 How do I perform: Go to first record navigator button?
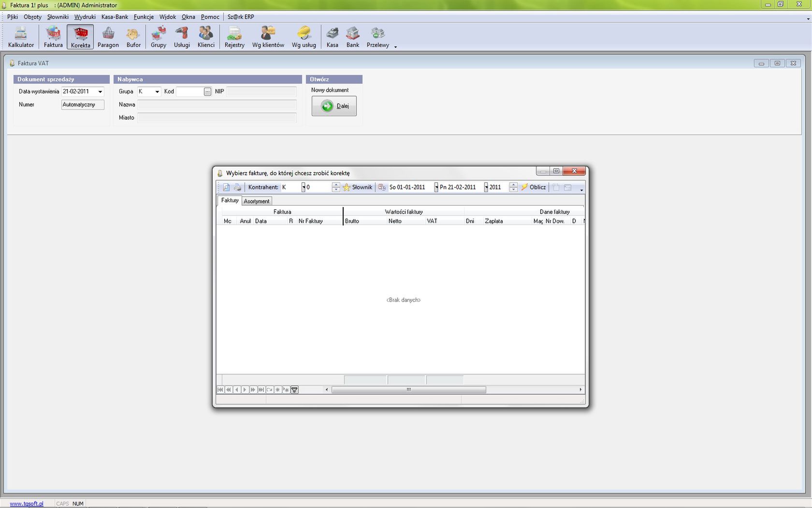(x=220, y=389)
